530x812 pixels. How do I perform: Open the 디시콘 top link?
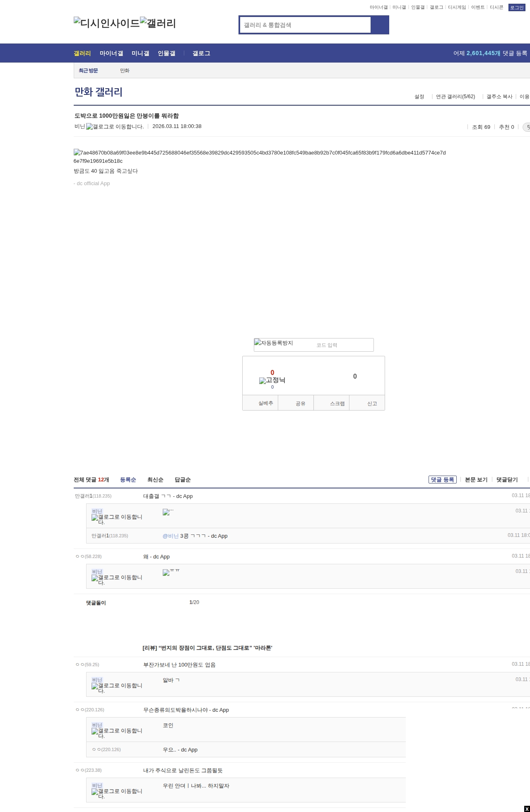[x=496, y=7]
